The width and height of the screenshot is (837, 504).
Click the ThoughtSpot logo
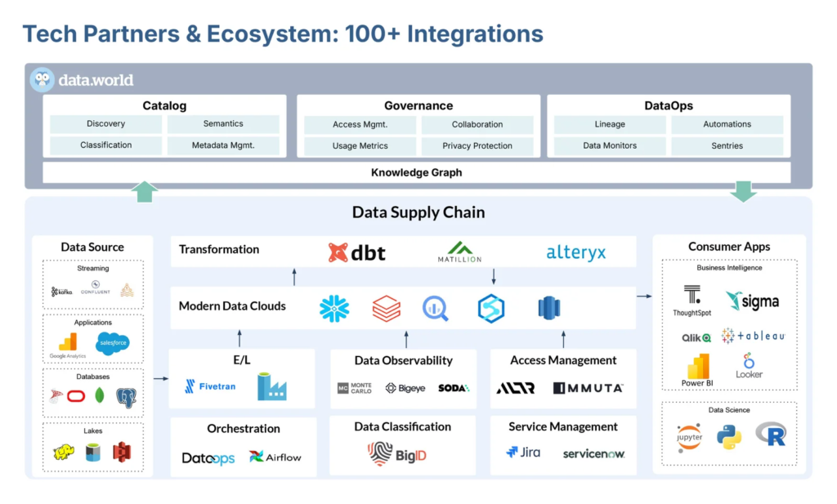[692, 301]
